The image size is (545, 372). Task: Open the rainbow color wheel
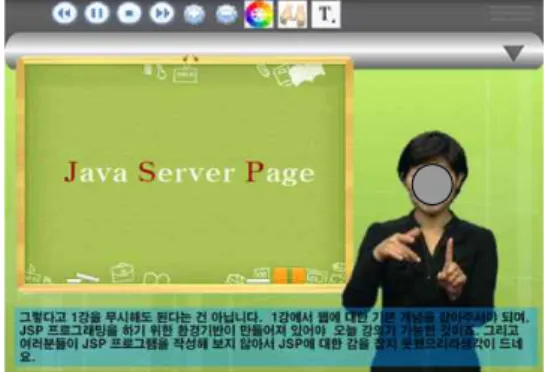[x=259, y=14]
